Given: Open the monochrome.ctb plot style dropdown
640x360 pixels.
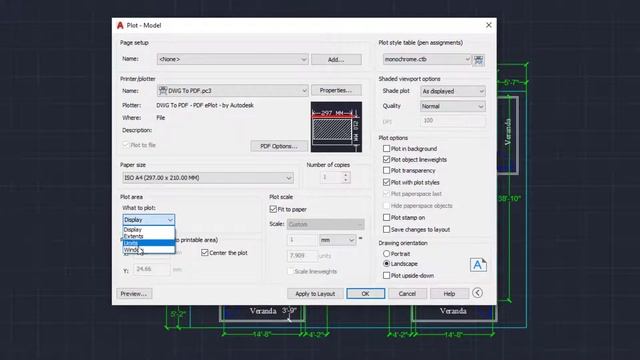Looking at the screenshot, I should pyautogui.click(x=427, y=60).
